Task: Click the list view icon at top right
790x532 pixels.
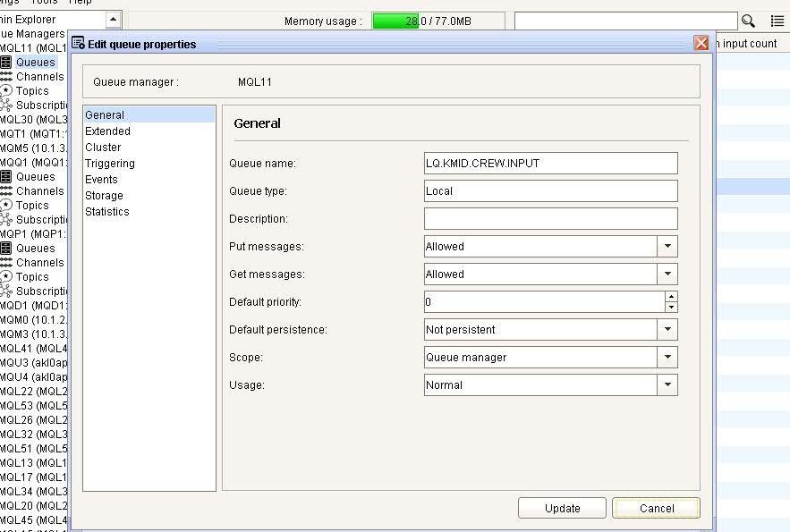Action: coord(777,20)
